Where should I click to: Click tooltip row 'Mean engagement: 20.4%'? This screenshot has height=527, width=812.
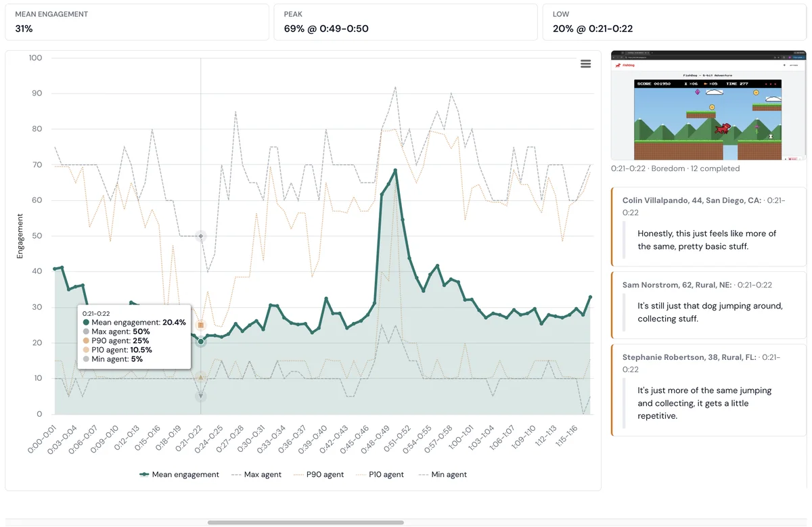[134, 323]
